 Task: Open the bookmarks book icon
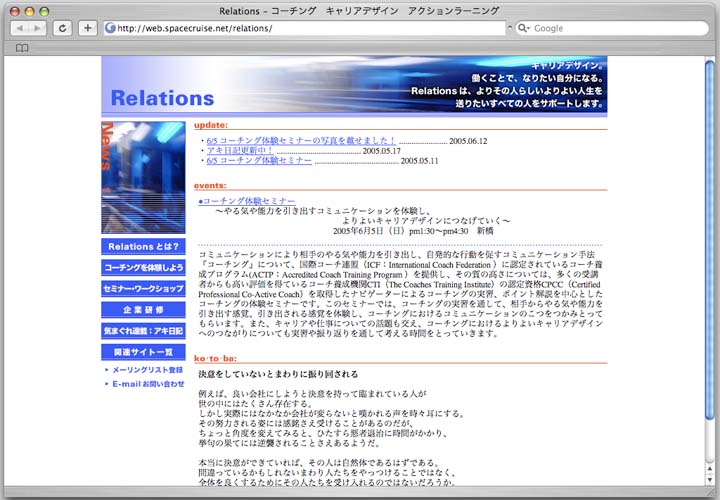pos(22,47)
